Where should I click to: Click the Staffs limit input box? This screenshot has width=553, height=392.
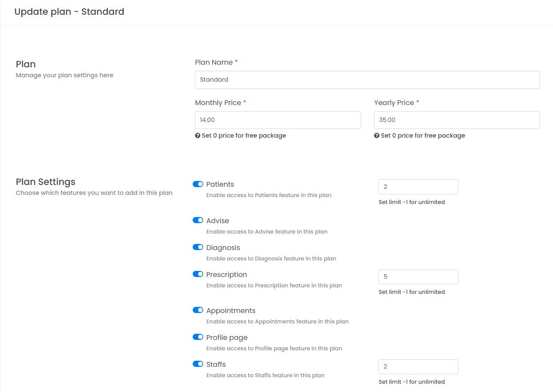click(418, 367)
